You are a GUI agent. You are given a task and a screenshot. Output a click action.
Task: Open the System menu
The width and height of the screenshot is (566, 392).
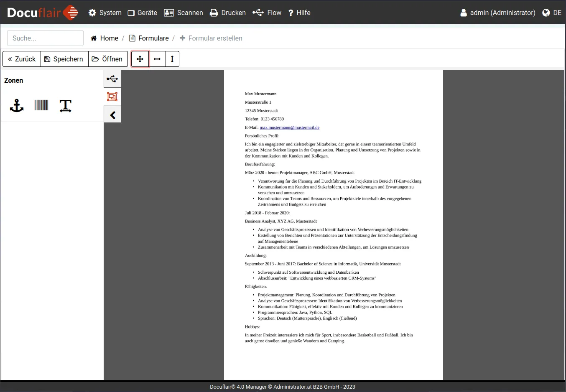pyautogui.click(x=105, y=13)
